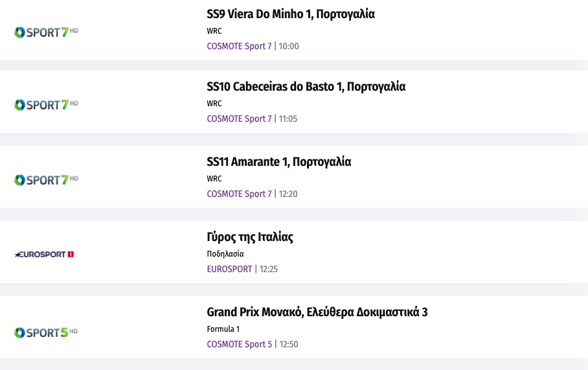Screen dimensions: 588x370
Task: Click the Ποδηλασία category label
Action: point(225,254)
